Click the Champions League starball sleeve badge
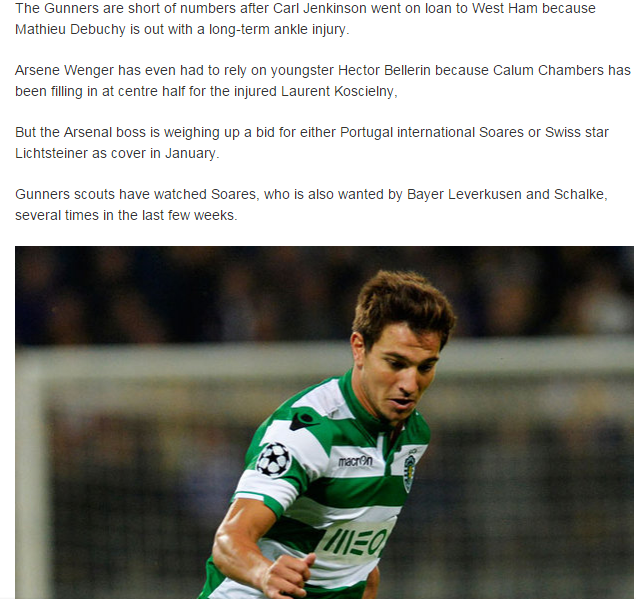The height and width of the screenshot is (599, 636). pyautogui.click(x=274, y=459)
